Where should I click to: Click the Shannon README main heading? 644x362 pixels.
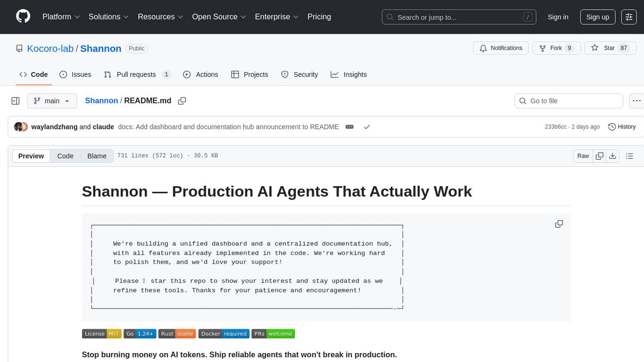[277, 191]
